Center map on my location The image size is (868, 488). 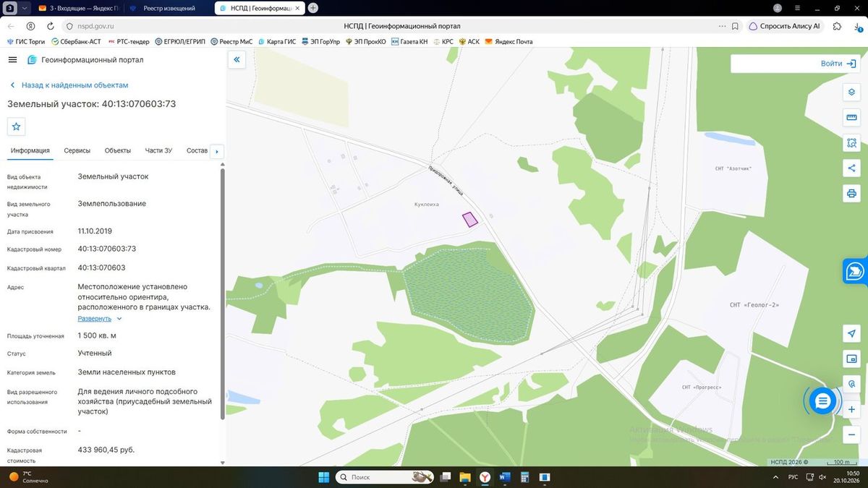pyautogui.click(x=851, y=333)
